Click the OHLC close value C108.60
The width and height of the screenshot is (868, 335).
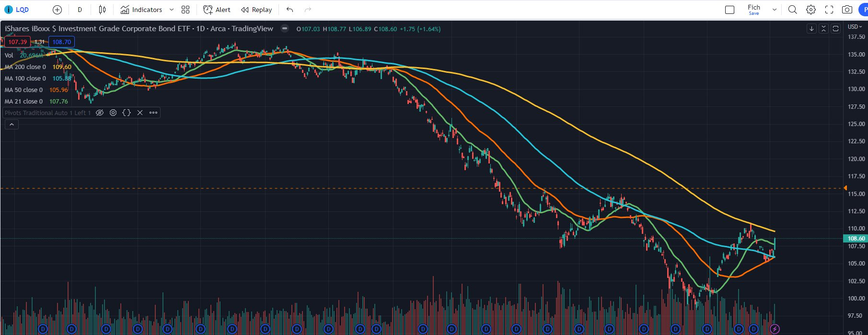[385, 29]
